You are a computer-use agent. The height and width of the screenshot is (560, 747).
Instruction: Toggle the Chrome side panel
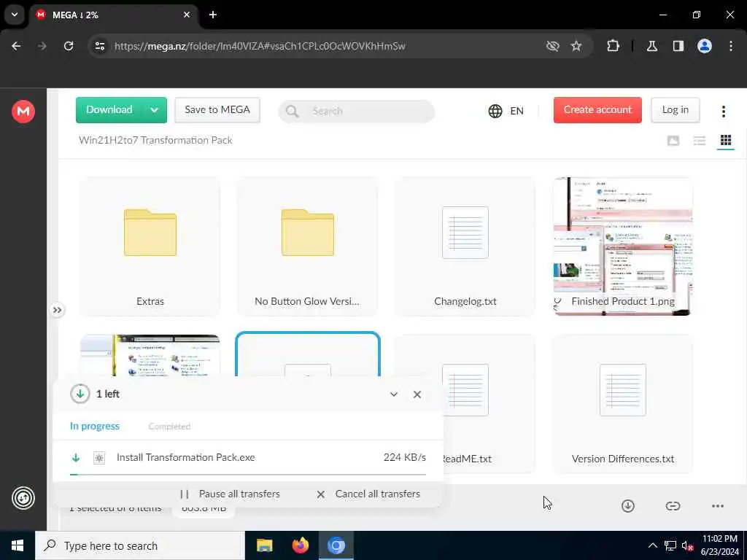tap(678, 46)
